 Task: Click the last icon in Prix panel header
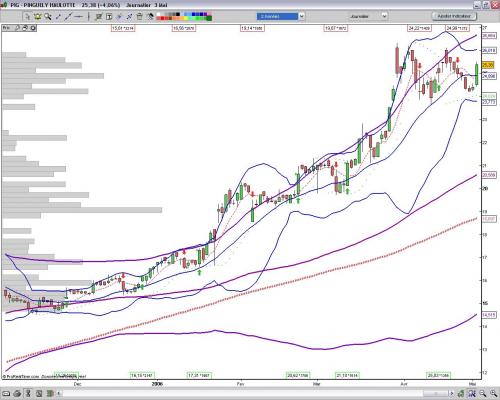point(33,28)
